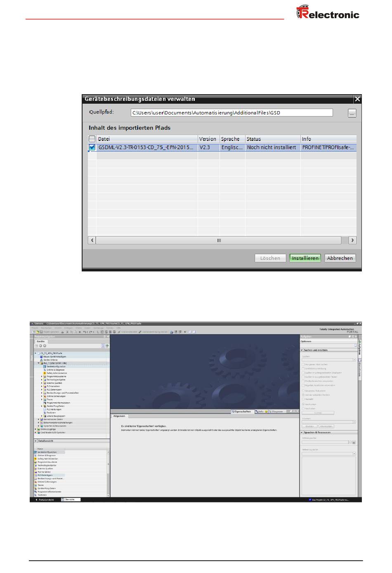The width and height of the screenshot is (392, 573).
Task: Select Online-Sicherungen in project tree
Action: [x=56, y=396]
